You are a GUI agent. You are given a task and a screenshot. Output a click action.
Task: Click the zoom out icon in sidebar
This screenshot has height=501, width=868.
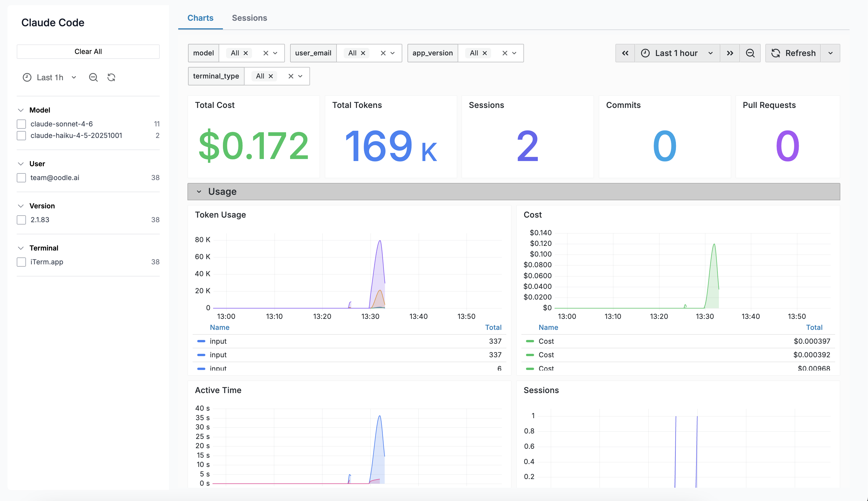pos(93,77)
